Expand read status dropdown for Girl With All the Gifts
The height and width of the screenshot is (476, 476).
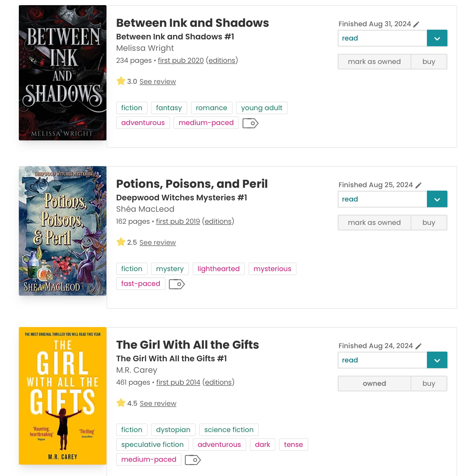(x=437, y=360)
